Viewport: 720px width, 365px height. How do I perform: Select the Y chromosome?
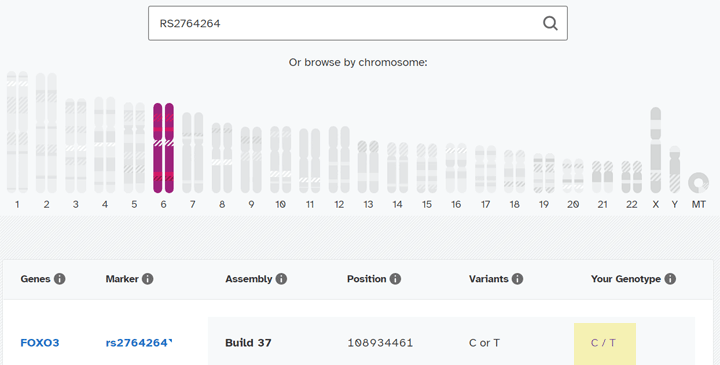click(675, 169)
